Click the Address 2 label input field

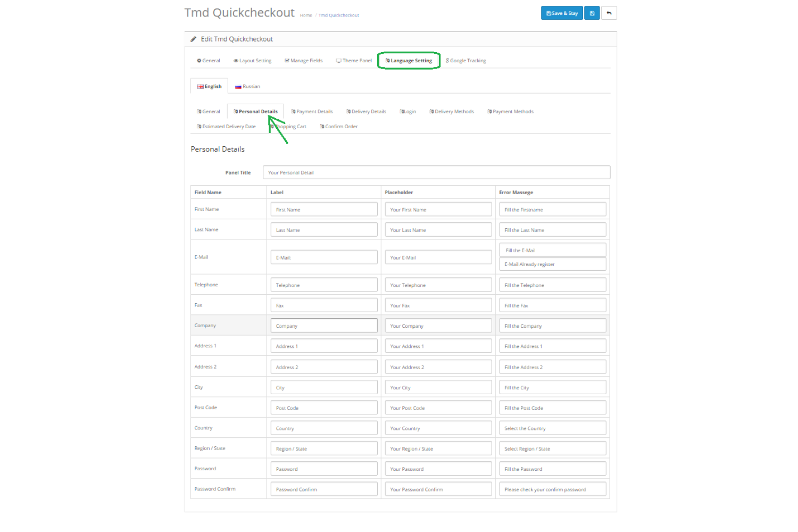pyautogui.click(x=324, y=367)
